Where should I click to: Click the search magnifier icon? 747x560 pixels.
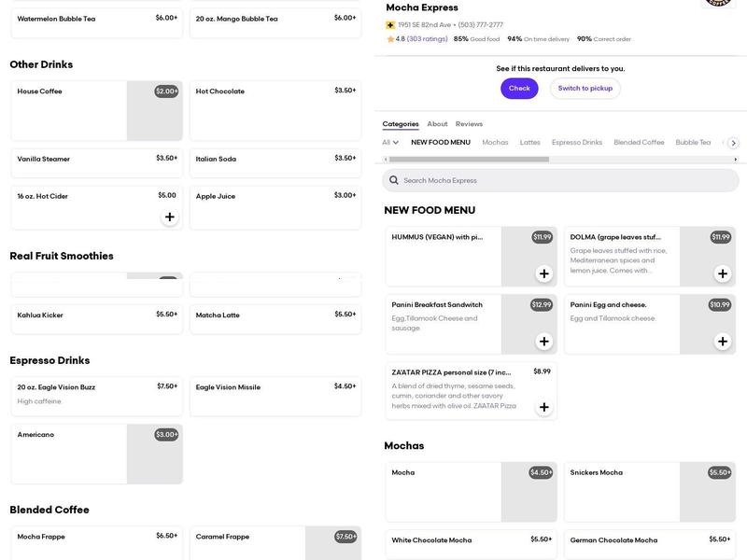[394, 180]
